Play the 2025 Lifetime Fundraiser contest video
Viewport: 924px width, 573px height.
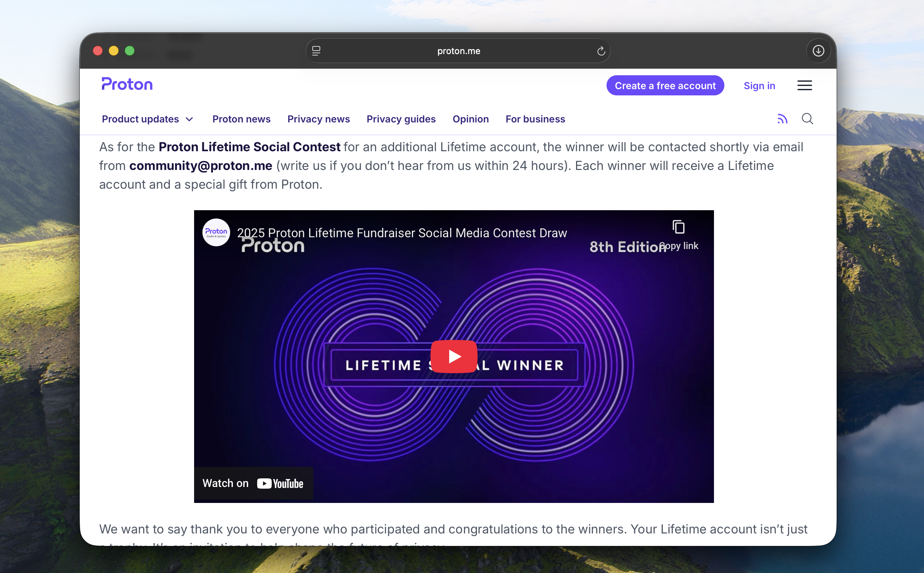pyautogui.click(x=453, y=356)
